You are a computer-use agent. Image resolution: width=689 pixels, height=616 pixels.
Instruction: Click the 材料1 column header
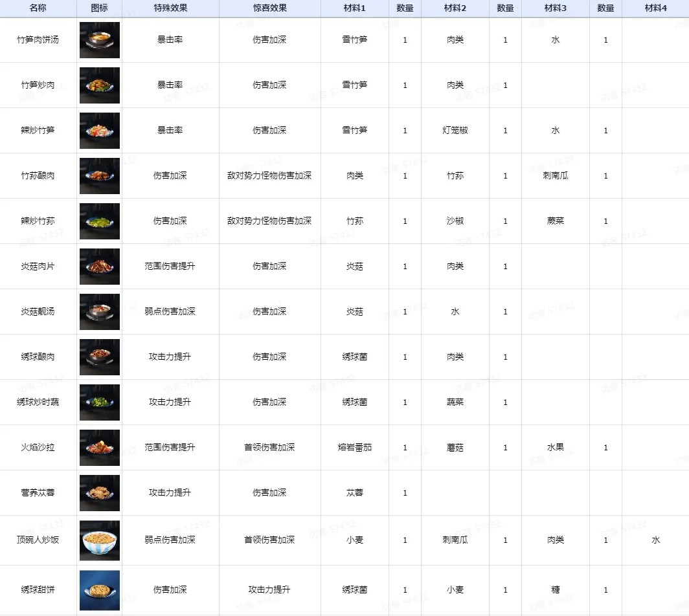coord(355,8)
